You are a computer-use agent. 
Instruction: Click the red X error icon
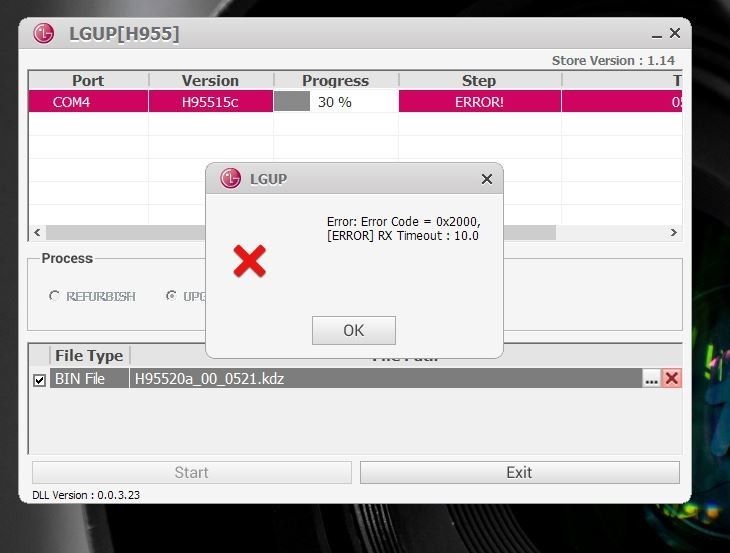(250, 261)
